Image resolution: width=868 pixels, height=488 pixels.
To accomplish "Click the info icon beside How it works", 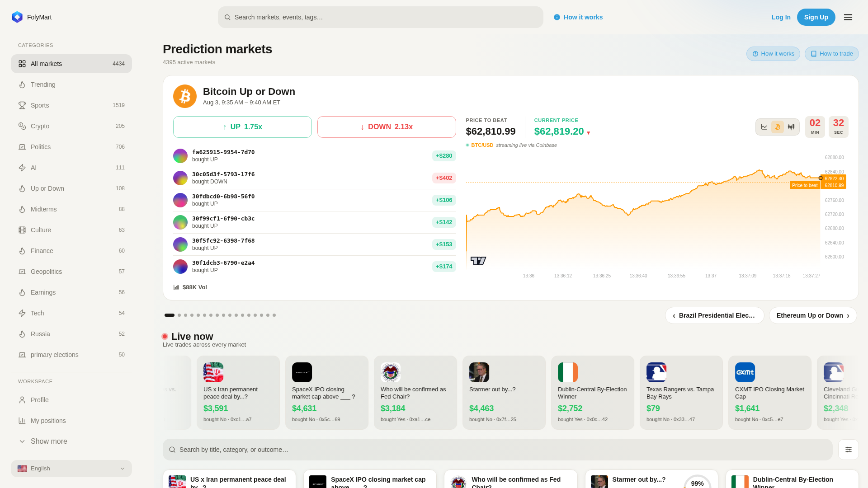I will (x=557, y=17).
